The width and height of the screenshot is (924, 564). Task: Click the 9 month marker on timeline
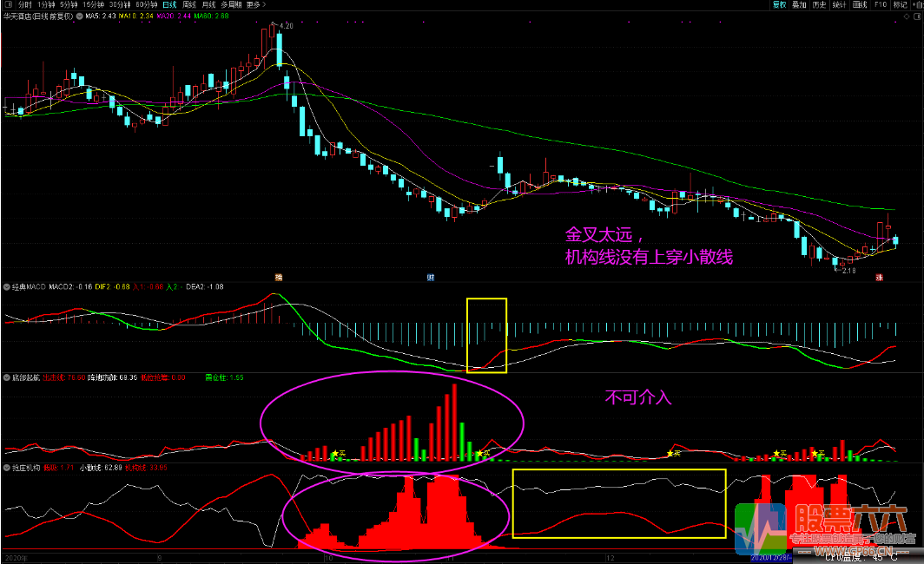[159, 558]
